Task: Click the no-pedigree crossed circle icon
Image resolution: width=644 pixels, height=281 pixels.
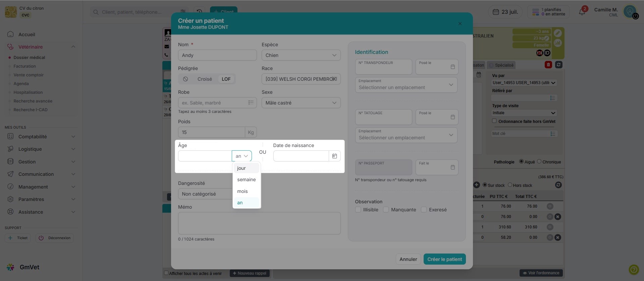Action: tap(185, 79)
